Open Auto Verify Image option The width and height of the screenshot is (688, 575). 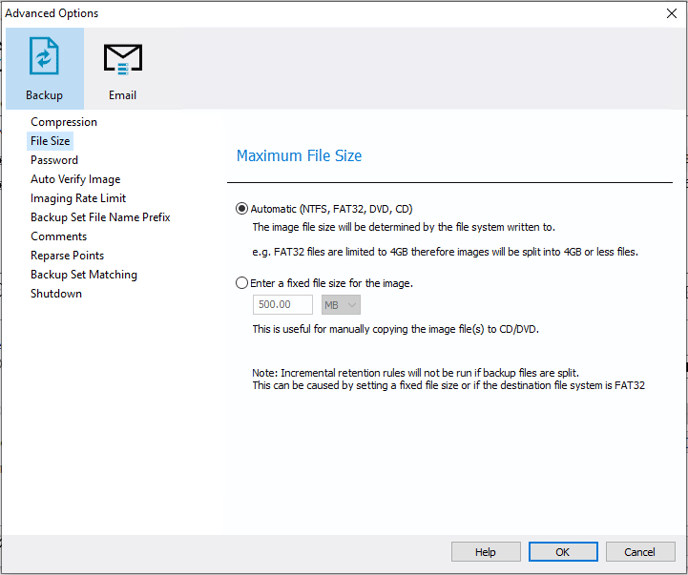pos(75,179)
